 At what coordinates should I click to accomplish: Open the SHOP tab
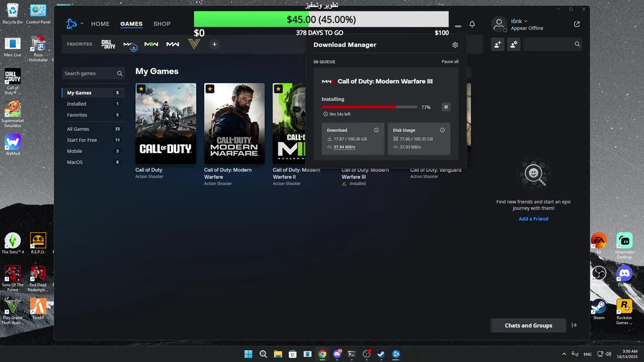[162, 24]
